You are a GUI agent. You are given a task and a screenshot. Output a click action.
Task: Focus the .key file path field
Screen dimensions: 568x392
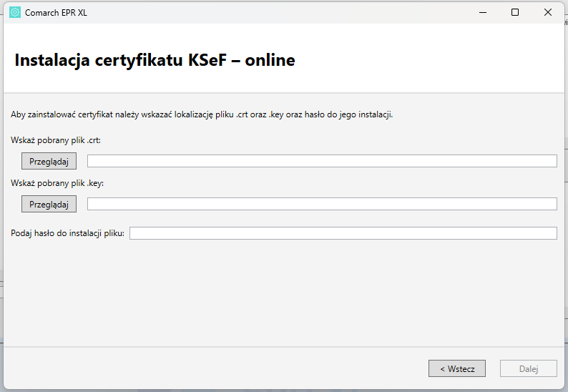(322, 204)
